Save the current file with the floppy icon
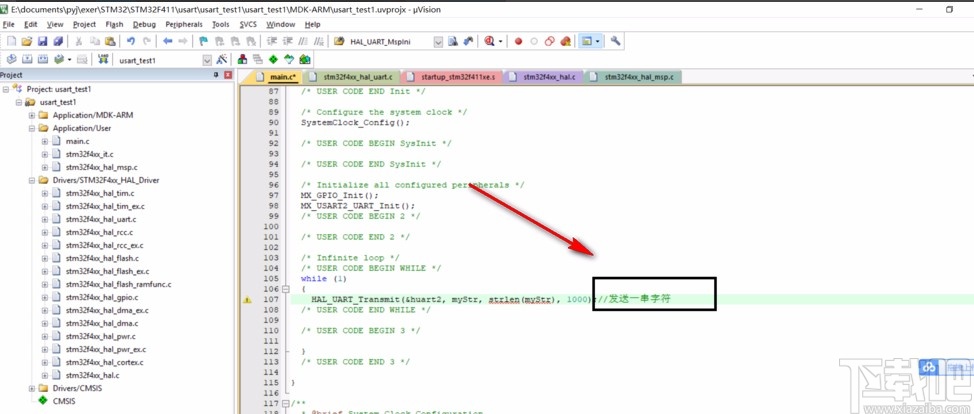Image resolution: width=974 pixels, height=414 pixels. 42,41
